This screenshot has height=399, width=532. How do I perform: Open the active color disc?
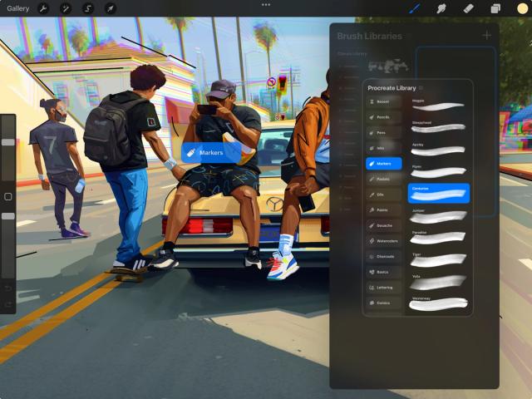[522, 8]
